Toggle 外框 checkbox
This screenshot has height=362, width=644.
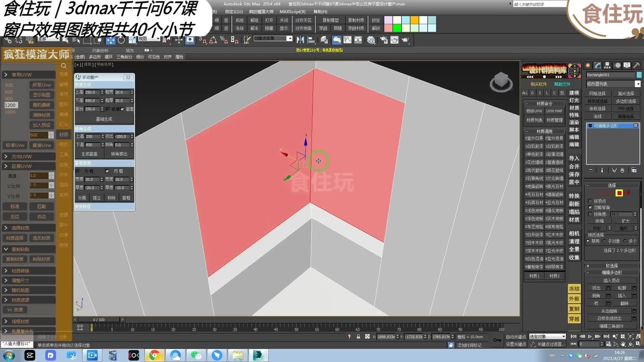point(78,171)
